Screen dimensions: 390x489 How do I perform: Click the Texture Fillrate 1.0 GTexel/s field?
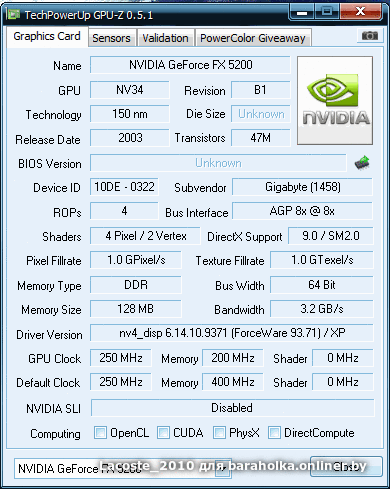(x=322, y=260)
